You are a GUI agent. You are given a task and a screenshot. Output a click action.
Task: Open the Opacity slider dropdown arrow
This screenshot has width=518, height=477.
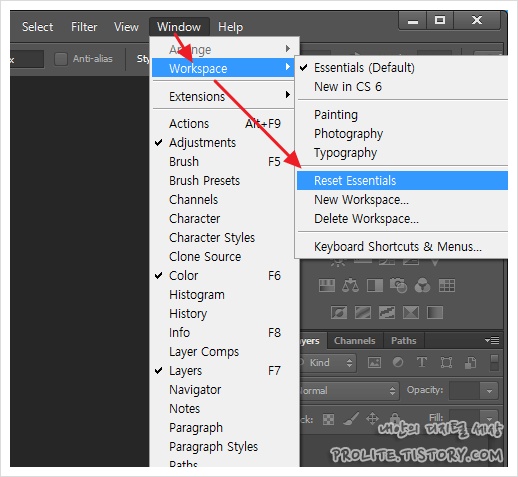pyautogui.click(x=489, y=391)
